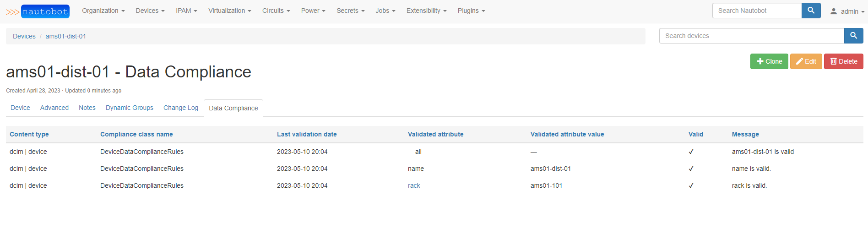
Task: Expand the Devices dropdown menu
Action: pos(150,11)
